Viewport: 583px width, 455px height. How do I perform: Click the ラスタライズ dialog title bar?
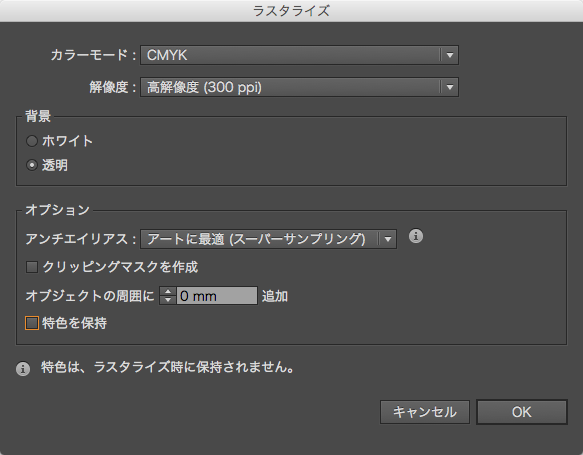[292, 11]
